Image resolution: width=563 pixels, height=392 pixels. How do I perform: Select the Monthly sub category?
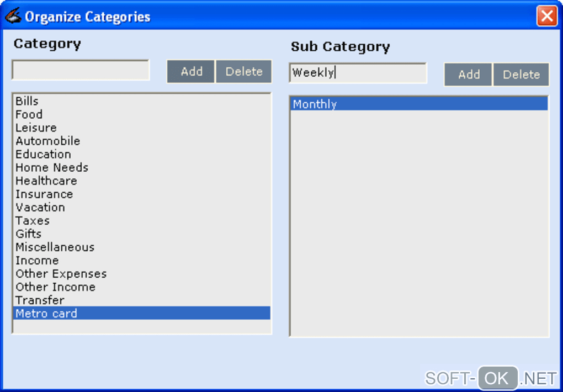tap(315, 104)
